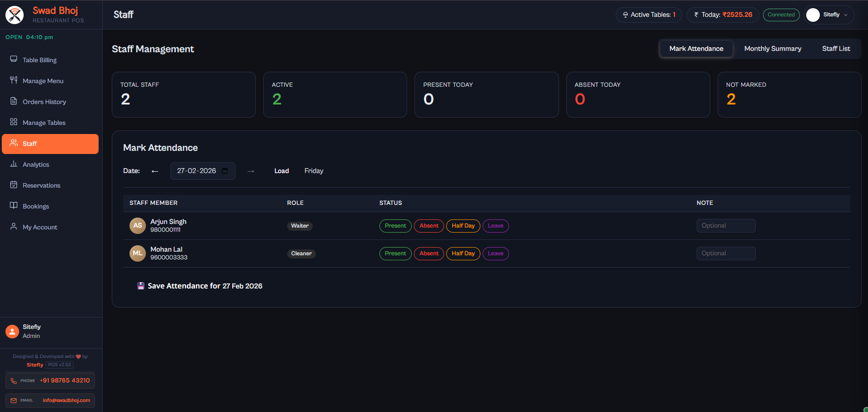Click the note field for Arjun Singh
The image size is (868, 412).
(725, 226)
